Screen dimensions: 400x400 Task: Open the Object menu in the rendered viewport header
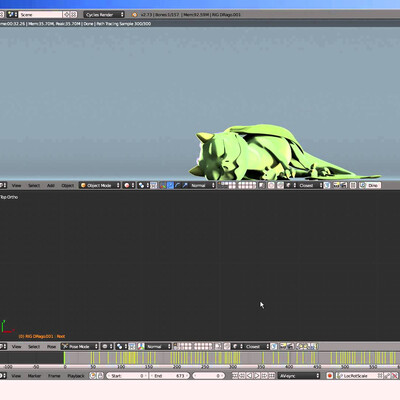(67, 185)
